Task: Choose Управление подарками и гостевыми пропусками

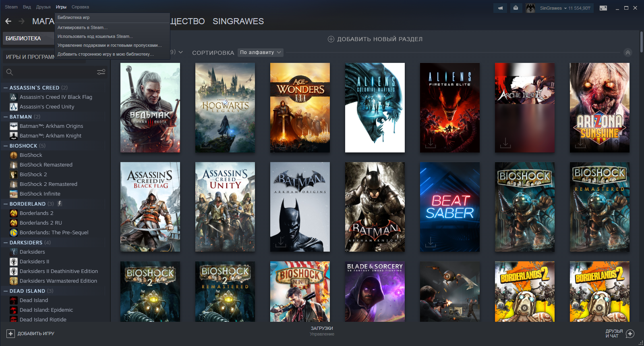Action: click(113, 45)
